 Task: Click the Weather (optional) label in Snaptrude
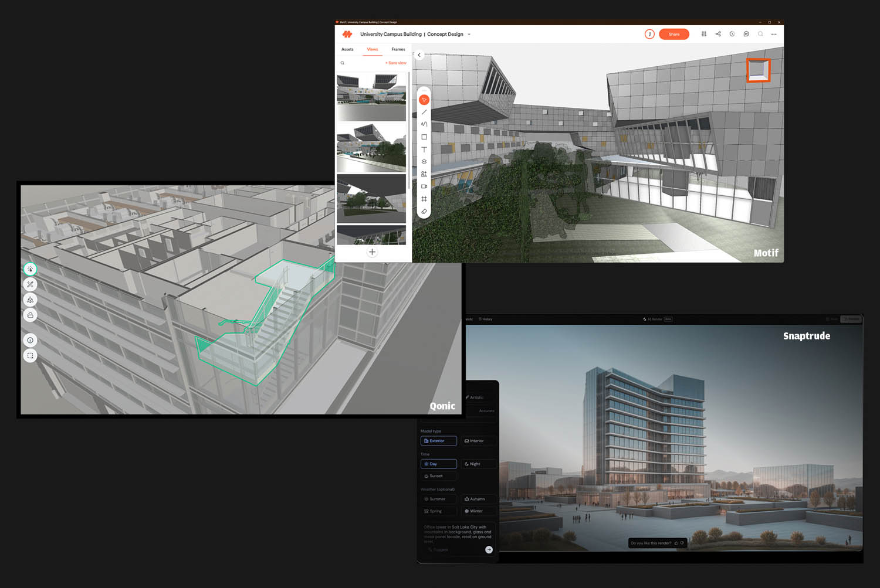point(438,490)
